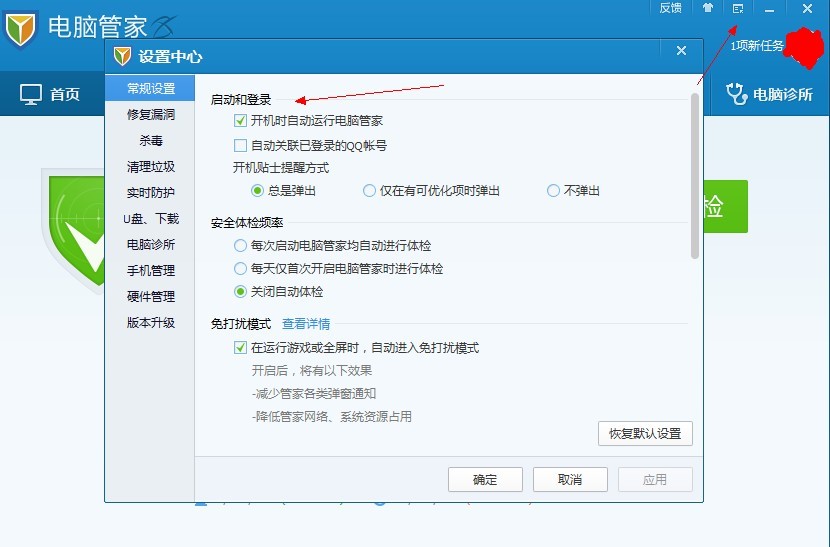Click the 电脑诊所 label in main window toolbar
The width and height of the screenshot is (830, 547).
(x=782, y=95)
